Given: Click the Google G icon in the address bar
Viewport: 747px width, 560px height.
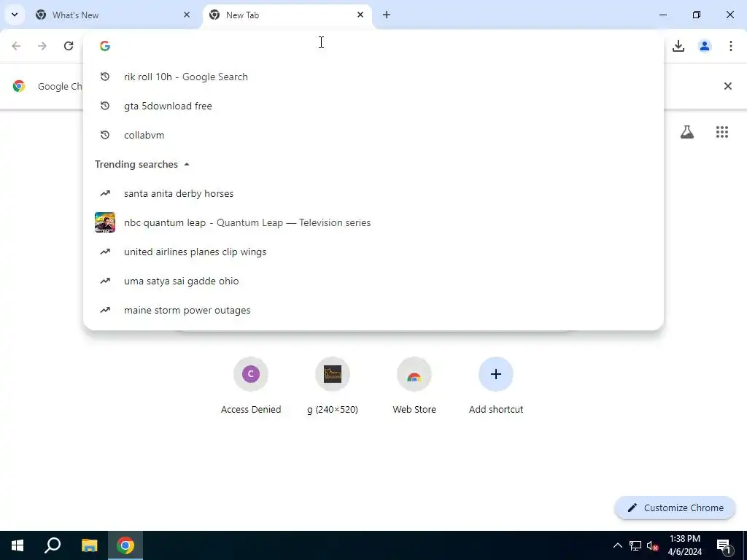Looking at the screenshot, I should click(x=105, y=46).
